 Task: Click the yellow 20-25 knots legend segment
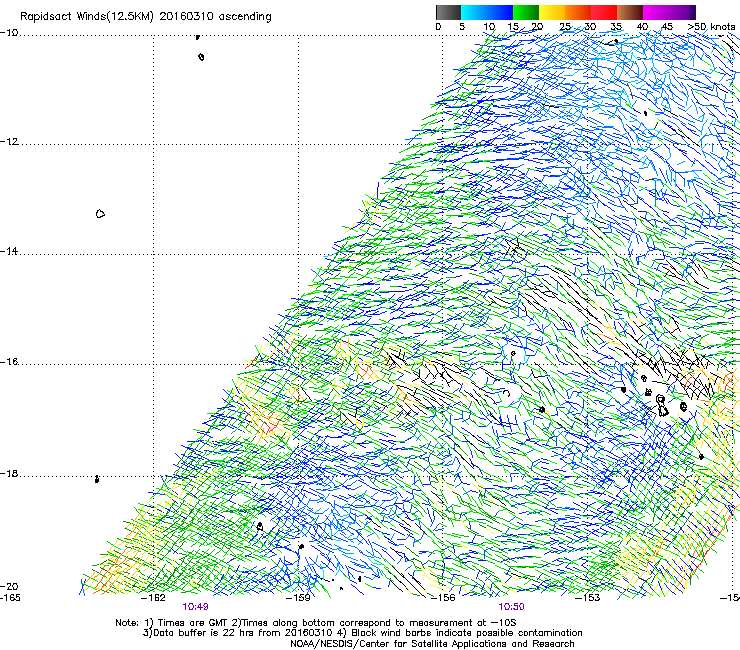552,12
